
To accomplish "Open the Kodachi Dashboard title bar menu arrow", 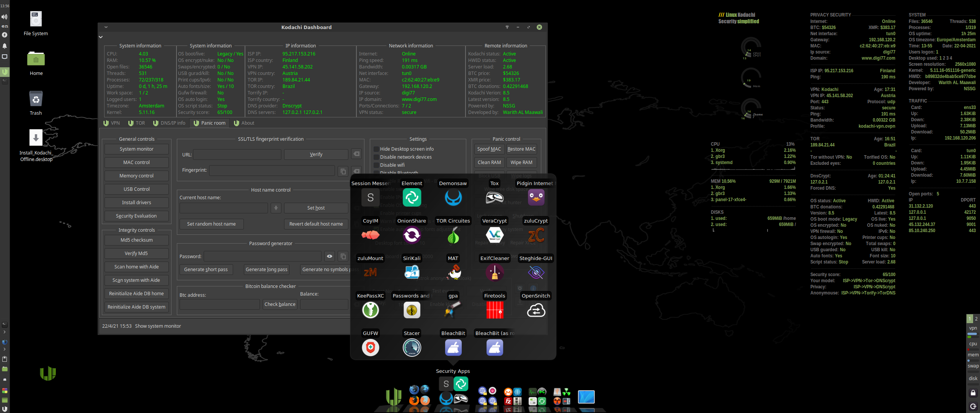I will coord(106,27).
